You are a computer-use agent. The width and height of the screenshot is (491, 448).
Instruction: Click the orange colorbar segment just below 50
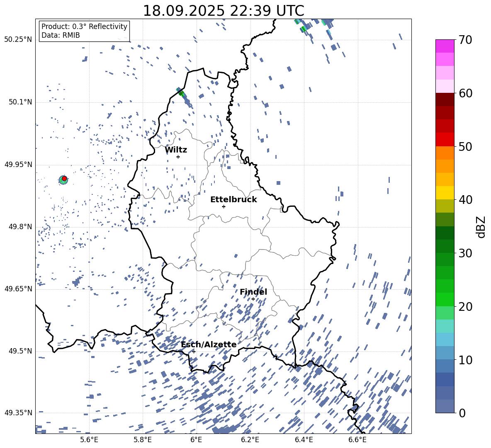445,153
